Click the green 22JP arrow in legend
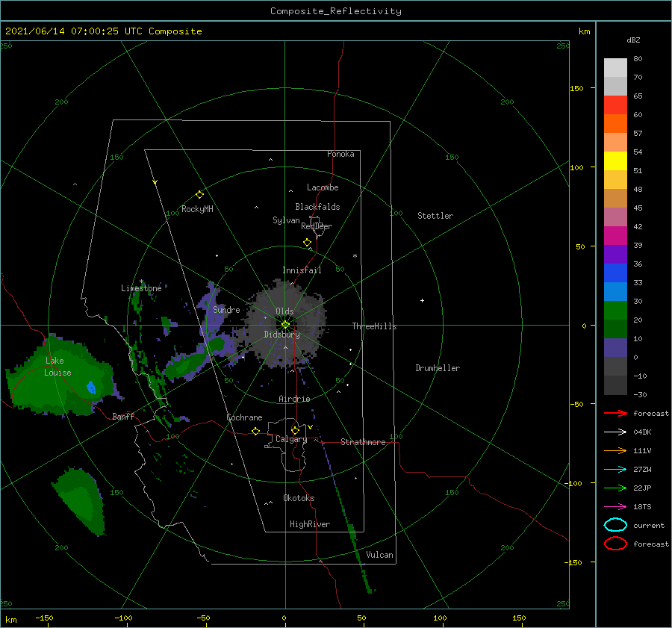The width and height of the screenshot is (672, 628). pos(615,488)
